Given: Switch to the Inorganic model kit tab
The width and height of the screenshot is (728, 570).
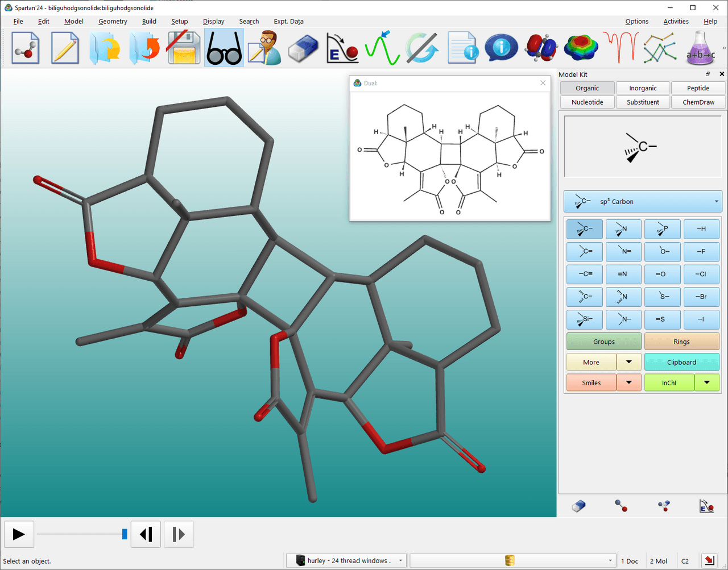Looking at the screenshot, I should (x=643, y=88).
